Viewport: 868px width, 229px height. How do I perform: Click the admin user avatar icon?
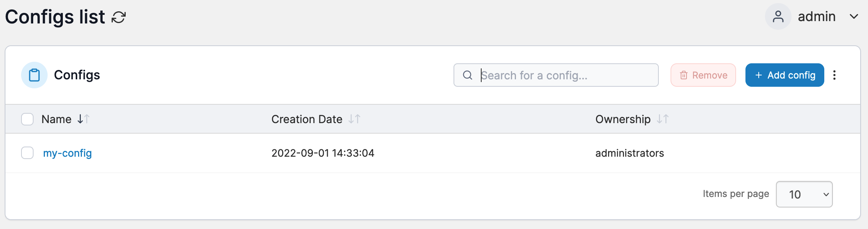(x=778, y=17)
